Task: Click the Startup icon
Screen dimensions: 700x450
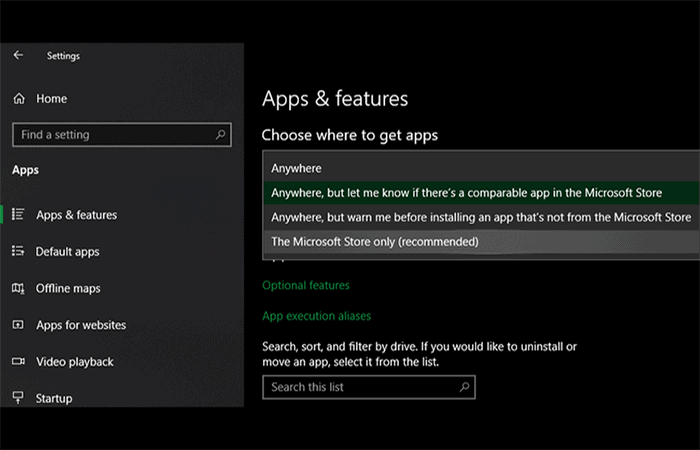Action: click(x=18, y=397)
